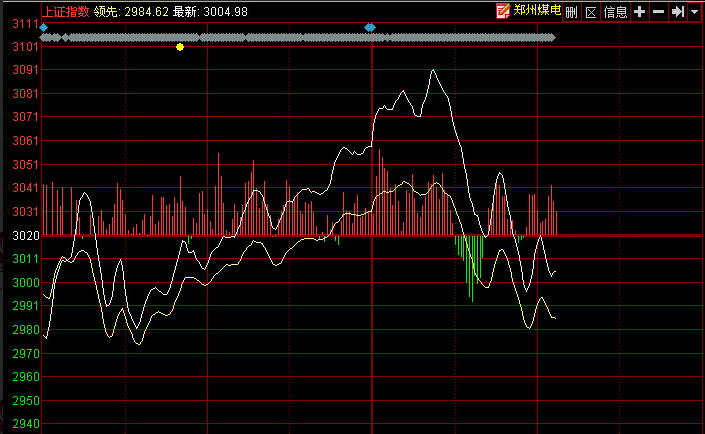Click the arrow-to-bar jump icon
This screenshot has height=434, width=705.
tap(677, 12)
